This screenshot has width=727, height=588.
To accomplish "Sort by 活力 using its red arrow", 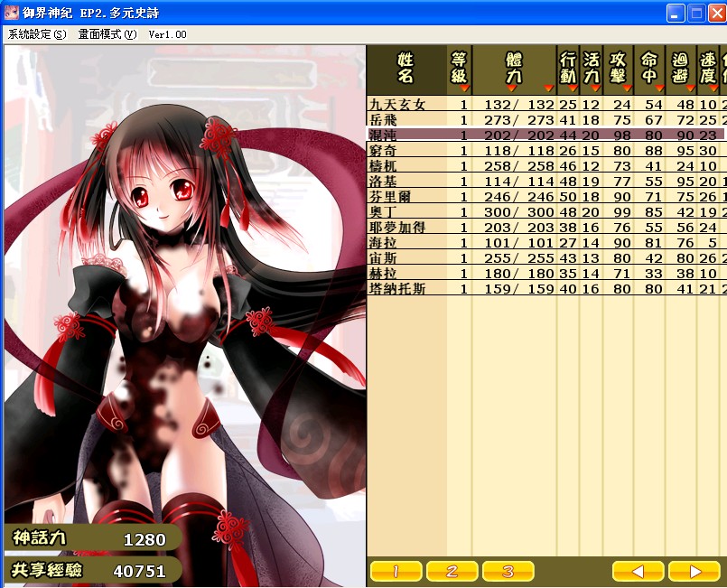I will click(x=596, y=88).
